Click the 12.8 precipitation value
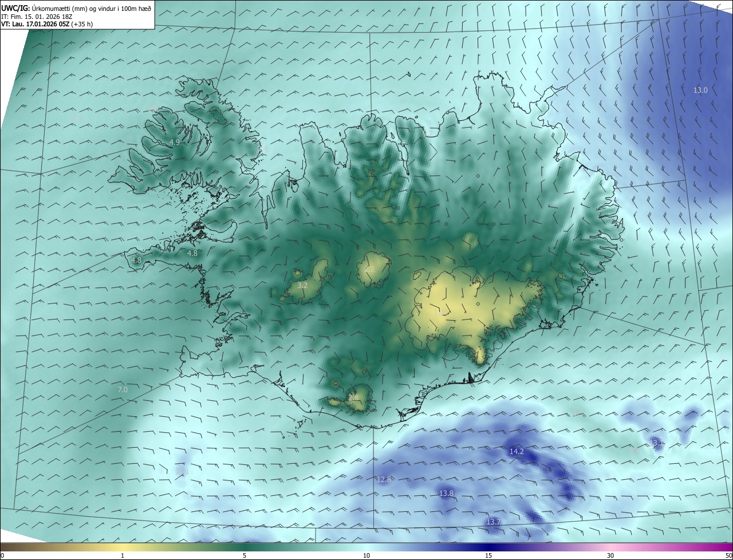The width and height of the screenshot is (733, 560). pos(384,479)
